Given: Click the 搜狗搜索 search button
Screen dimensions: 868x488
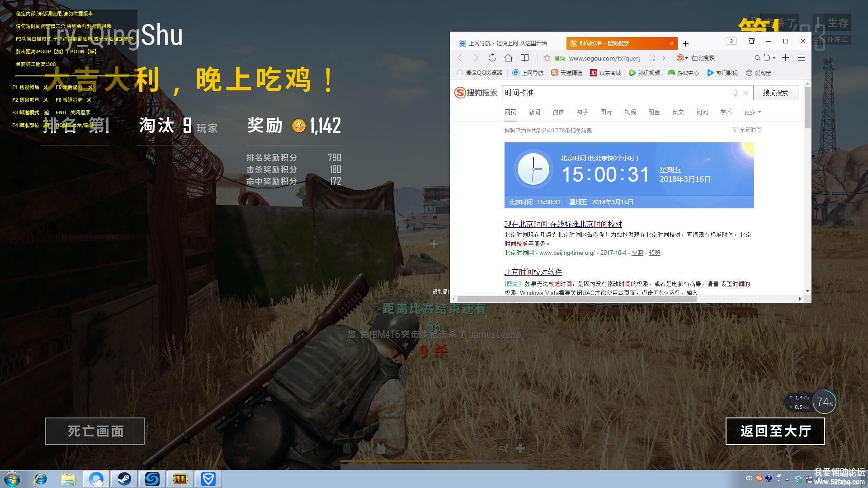Looking at the screenshot, I should pos(775,93).
